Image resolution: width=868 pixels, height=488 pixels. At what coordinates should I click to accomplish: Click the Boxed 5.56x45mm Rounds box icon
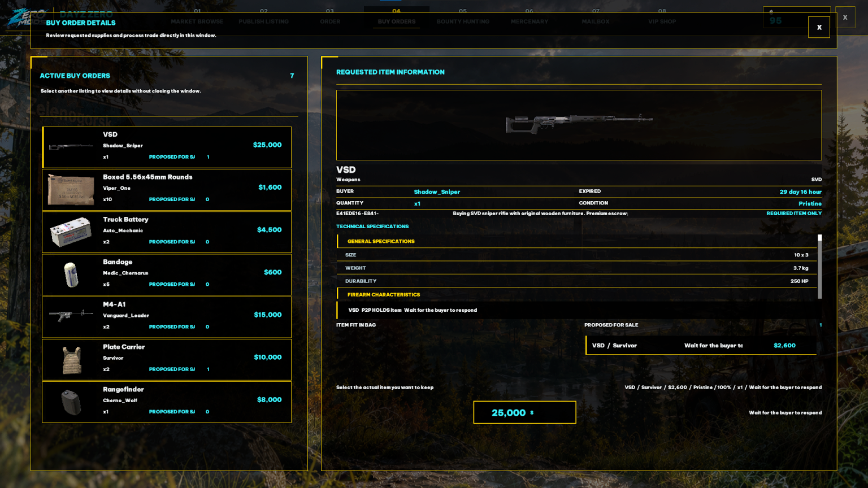(x=71, y=189)
